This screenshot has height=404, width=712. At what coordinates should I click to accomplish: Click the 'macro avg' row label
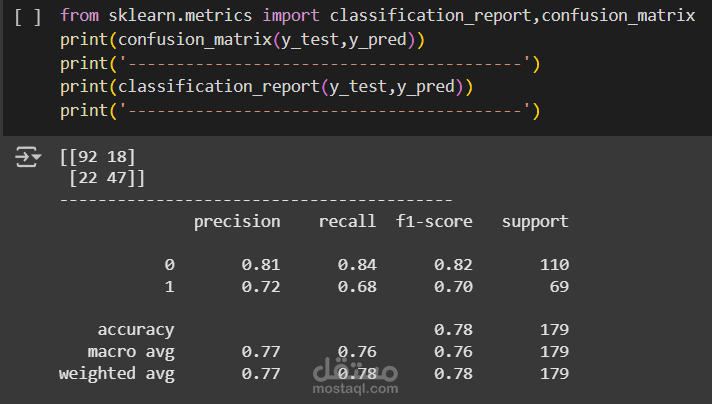tap(131, 352)
